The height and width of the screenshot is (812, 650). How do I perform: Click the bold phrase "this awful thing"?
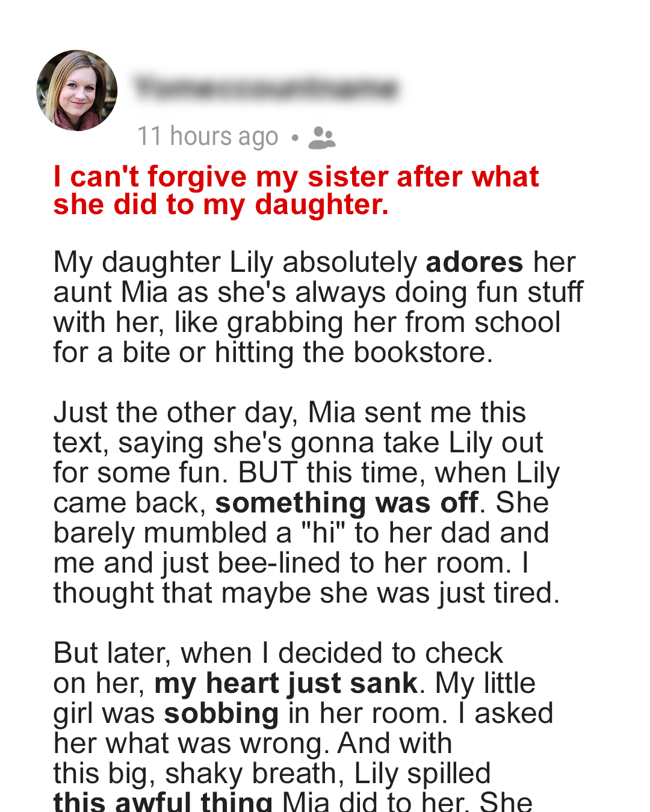coord(163,801)
